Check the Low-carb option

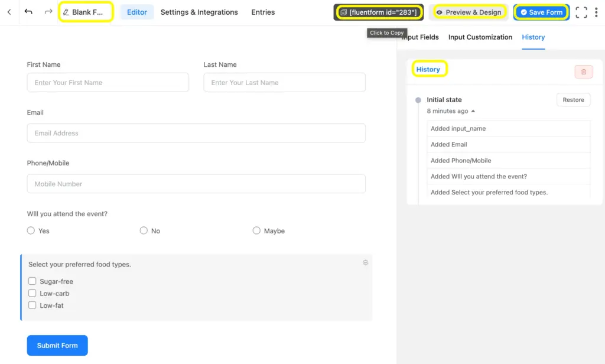32,293
